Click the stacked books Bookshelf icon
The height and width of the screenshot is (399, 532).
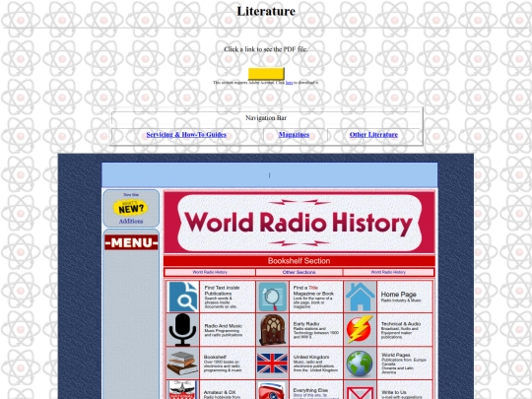pyautogui.click(x=182, y=363)
